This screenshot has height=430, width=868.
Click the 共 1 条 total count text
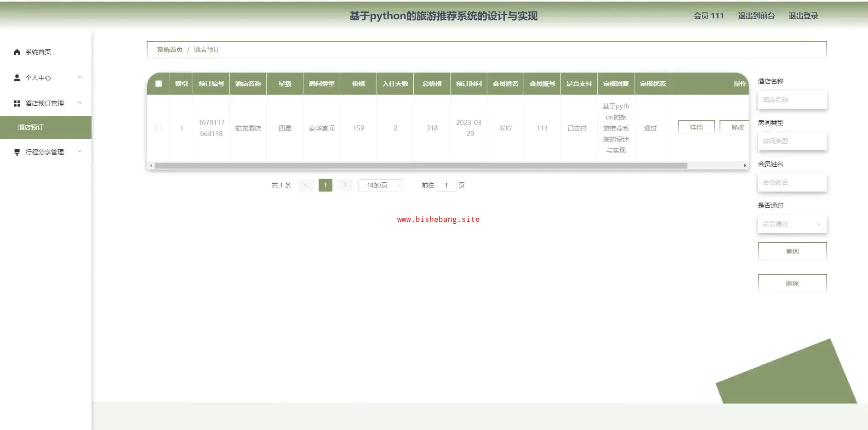coord(281,185)
